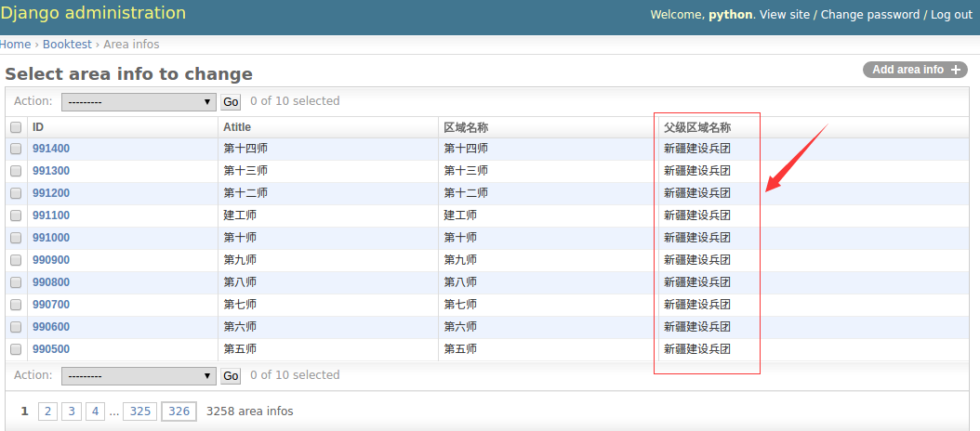Open the Booktest breadcrumb link
The image size is (980, 431).
point(67,45)
